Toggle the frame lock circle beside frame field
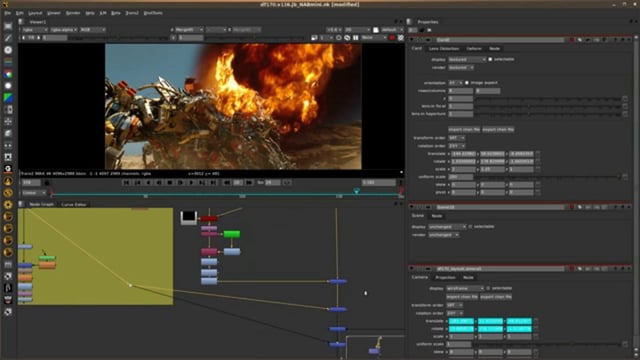The height and width of the screenshot is (360, 640). point(47,182)
